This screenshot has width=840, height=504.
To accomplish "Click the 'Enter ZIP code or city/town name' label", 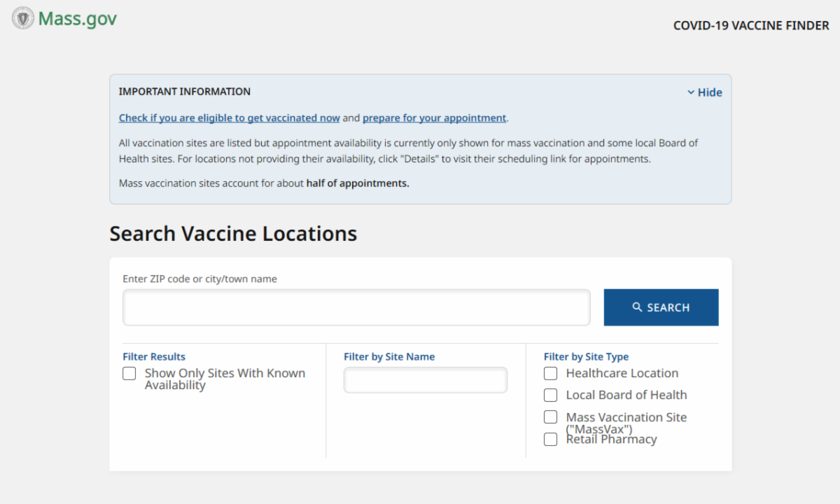I will 199,279.
